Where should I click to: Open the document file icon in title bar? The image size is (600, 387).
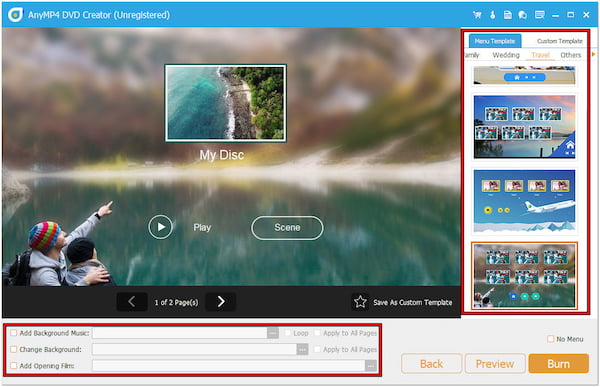(508, 15)
